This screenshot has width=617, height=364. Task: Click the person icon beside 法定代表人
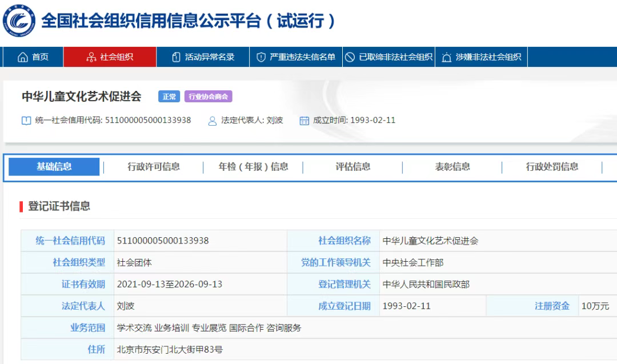pos(213,121)
